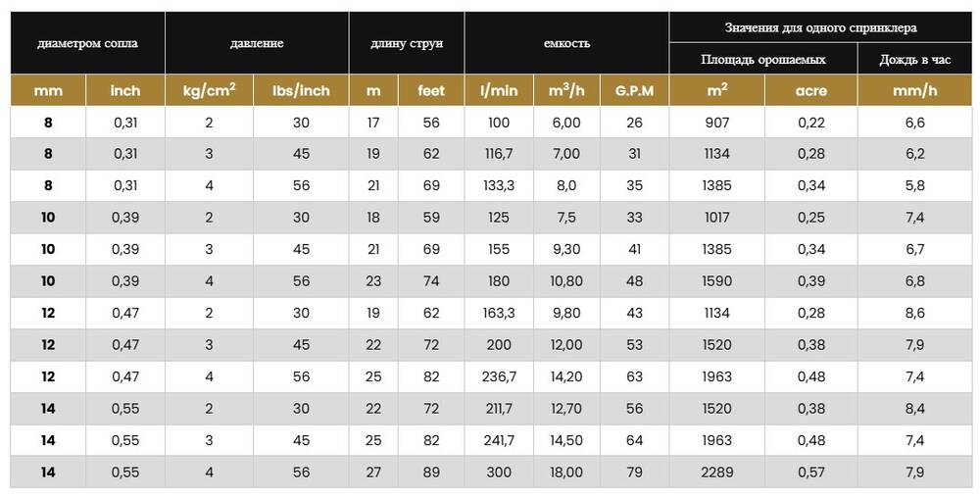This screenshot has width=980, height=498.
Task: Click 'Значения для одного спринклера' header
Action: 819,28
